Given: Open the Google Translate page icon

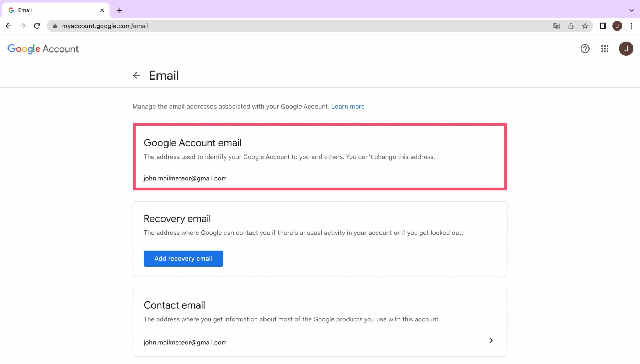Looking at the screenshot, I should coord(556,26).
